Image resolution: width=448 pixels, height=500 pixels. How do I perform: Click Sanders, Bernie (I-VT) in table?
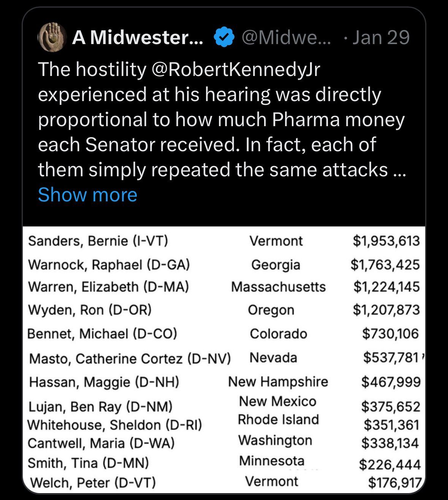coord(98,241)
